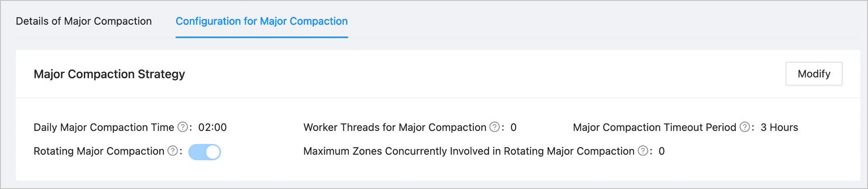Viewport: 868px width, 189px height.
Task: Click the Maximum Zones Concurrently Involved label
Action: (x=469, y=151)
